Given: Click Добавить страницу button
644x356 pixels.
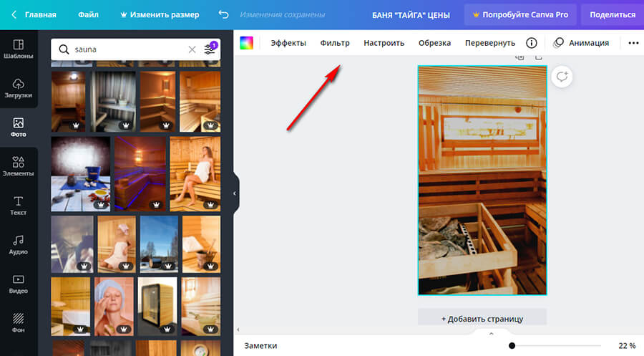Looking at the screenshot, I should (x=482, y=318).
